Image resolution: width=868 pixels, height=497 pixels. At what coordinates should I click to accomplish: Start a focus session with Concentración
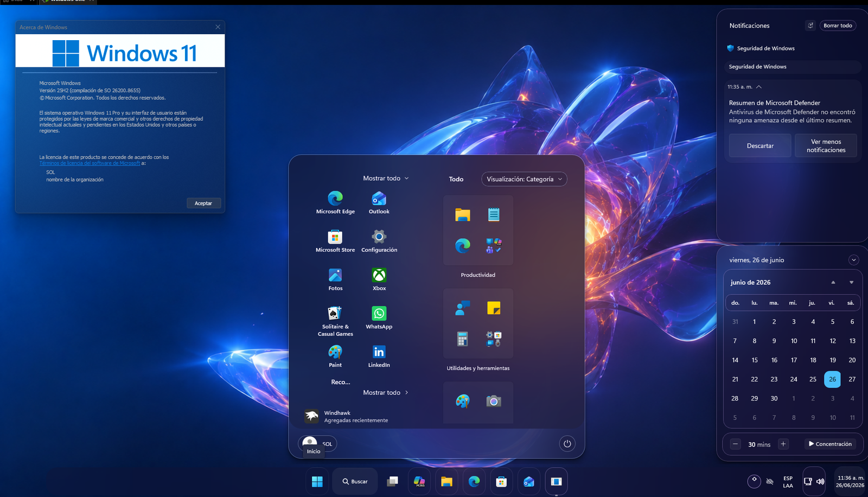[x=830, y=444]
